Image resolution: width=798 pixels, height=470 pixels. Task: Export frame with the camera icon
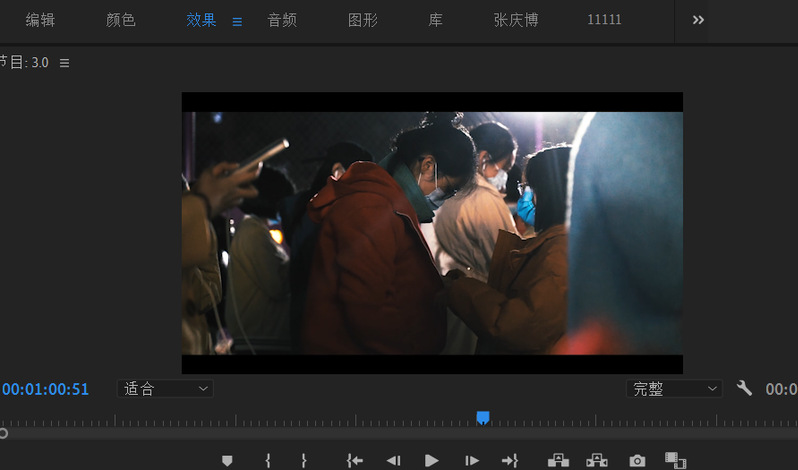[637, 460]
